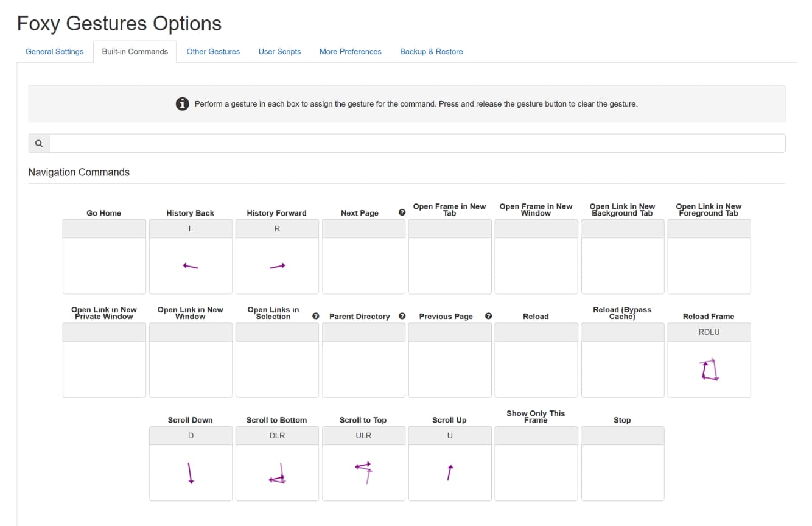The image size is (812, 526).
Task: Select the Built-in Commands tab
Action: click(135, 52)
